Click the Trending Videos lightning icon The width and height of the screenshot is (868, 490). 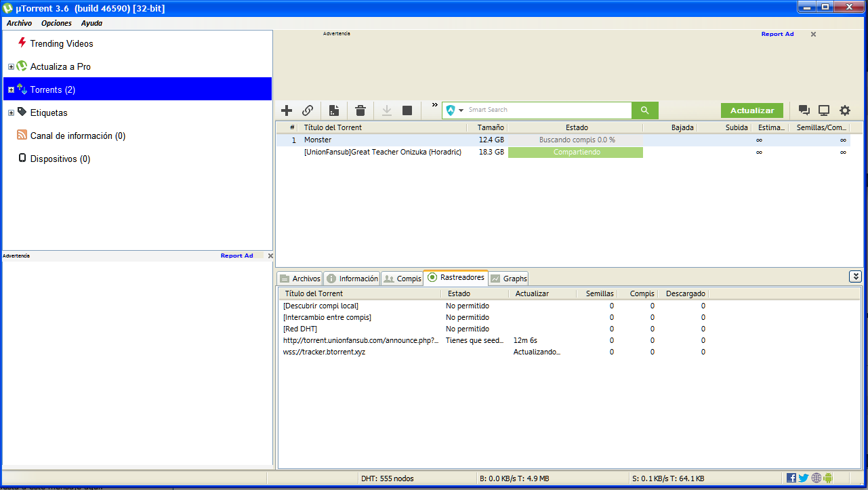click(22, 43)
